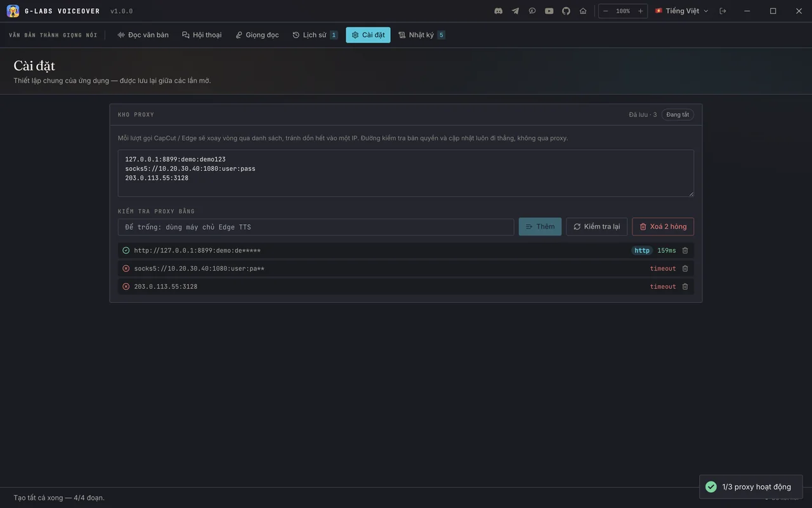Click the green check icon on 127.0.0.1 row
The height and width of the screenshot is (508, 812).
pyautogui.click(x=126, y=251)
